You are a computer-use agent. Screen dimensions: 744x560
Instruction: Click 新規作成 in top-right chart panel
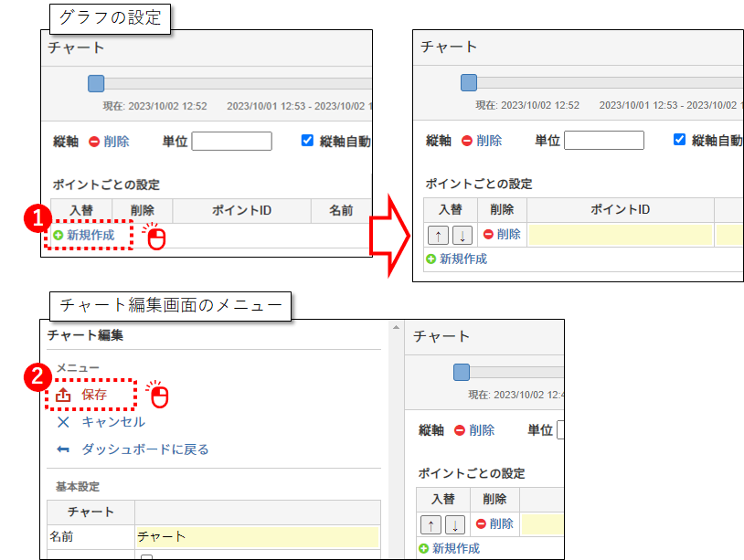point(463,259)
